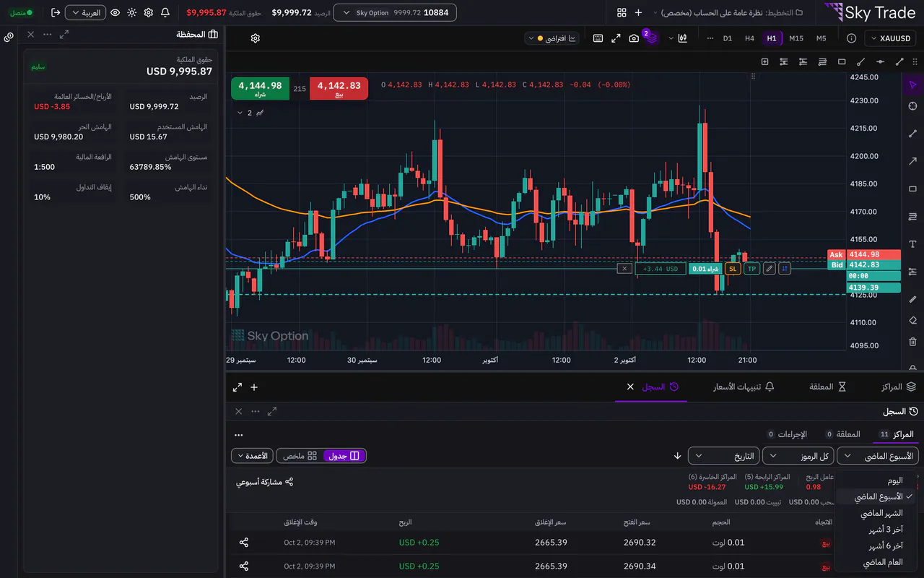924x578 pixels.
Task: Open the التاريخ sort dropdown
Action: (723, 456)
